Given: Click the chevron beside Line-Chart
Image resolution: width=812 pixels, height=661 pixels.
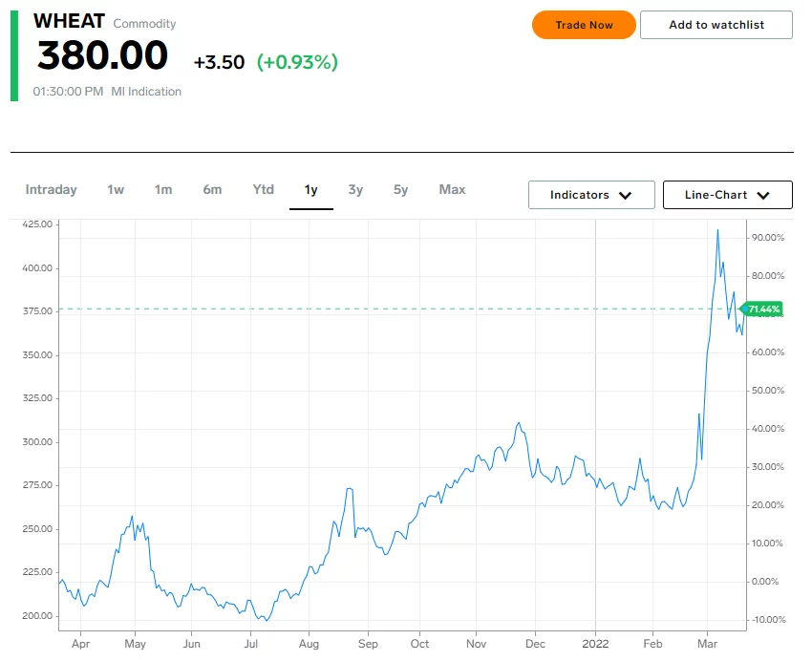Looking at the screenshot, I should 763,196.
